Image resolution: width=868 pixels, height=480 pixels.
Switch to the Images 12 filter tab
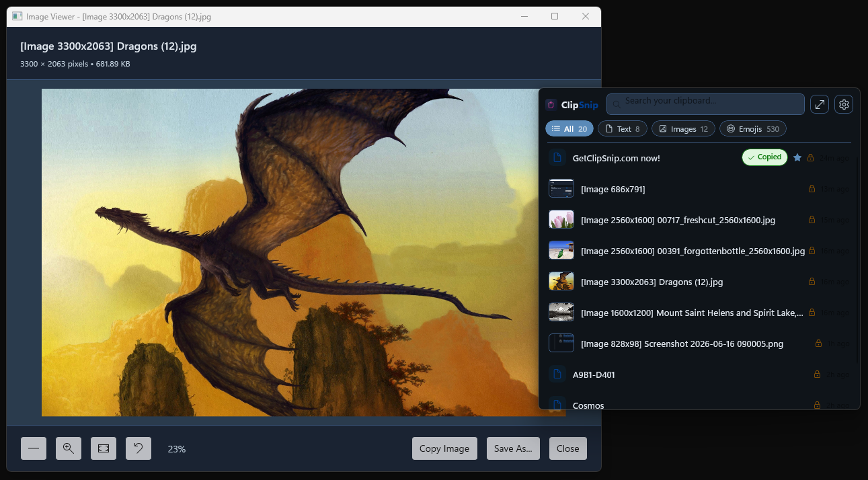[683, 128]
